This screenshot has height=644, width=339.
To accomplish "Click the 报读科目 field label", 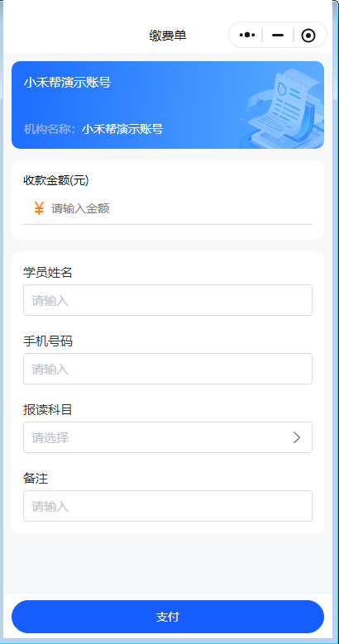I will [x=48, y=409].
